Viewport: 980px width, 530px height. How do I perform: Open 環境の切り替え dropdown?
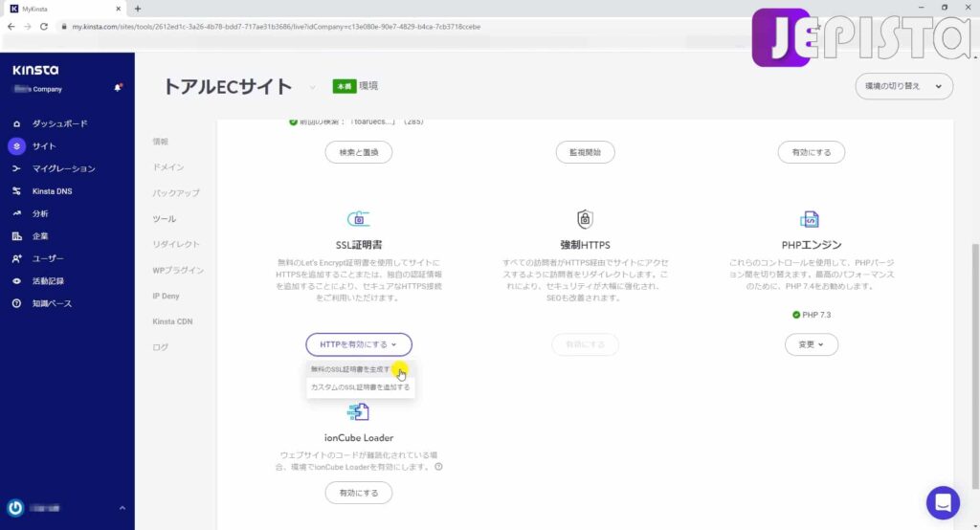point(903,86)
